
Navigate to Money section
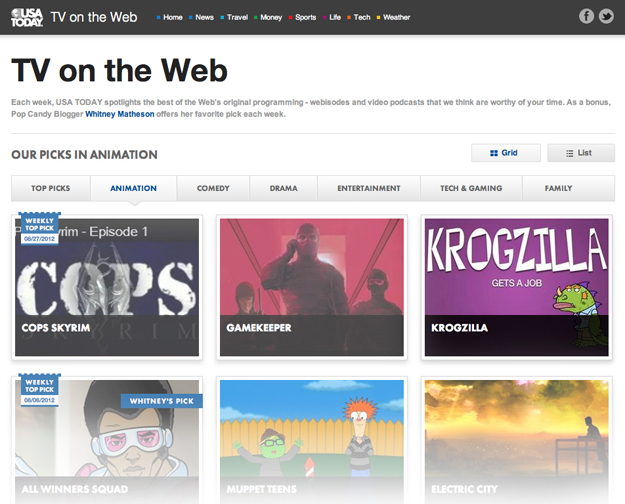tap(270, 17)
